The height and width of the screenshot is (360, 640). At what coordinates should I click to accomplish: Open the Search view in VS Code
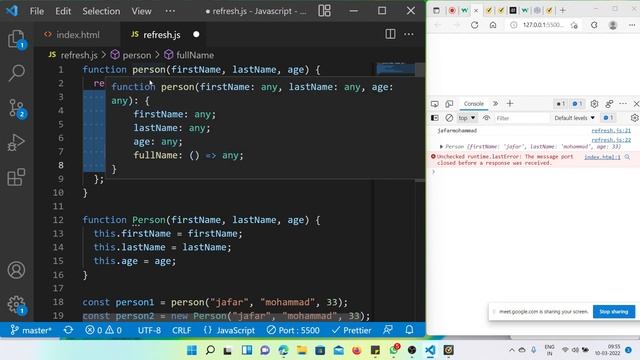tap(16, 73)
